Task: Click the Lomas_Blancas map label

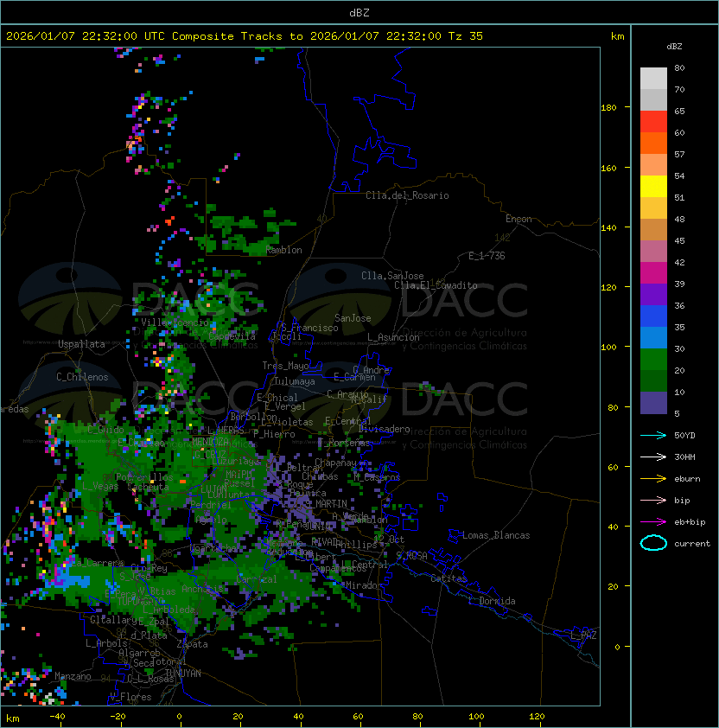Action: 496,535
